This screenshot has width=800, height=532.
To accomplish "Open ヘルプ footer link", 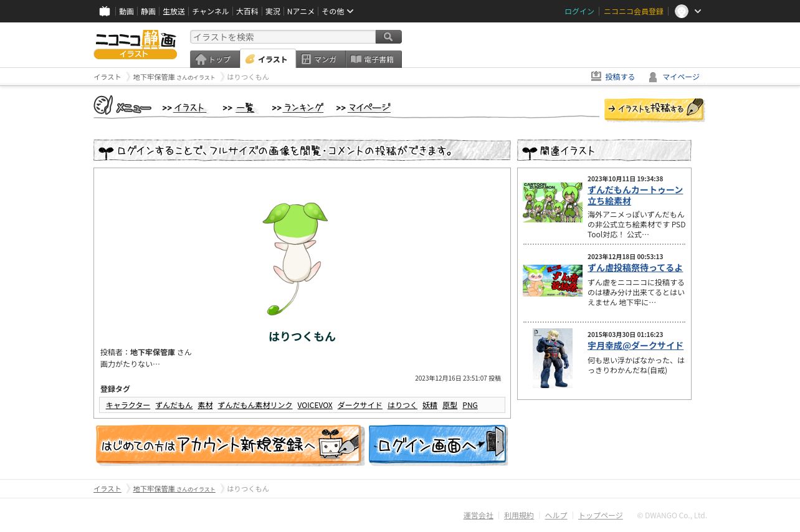I will [x=556, y=516].
